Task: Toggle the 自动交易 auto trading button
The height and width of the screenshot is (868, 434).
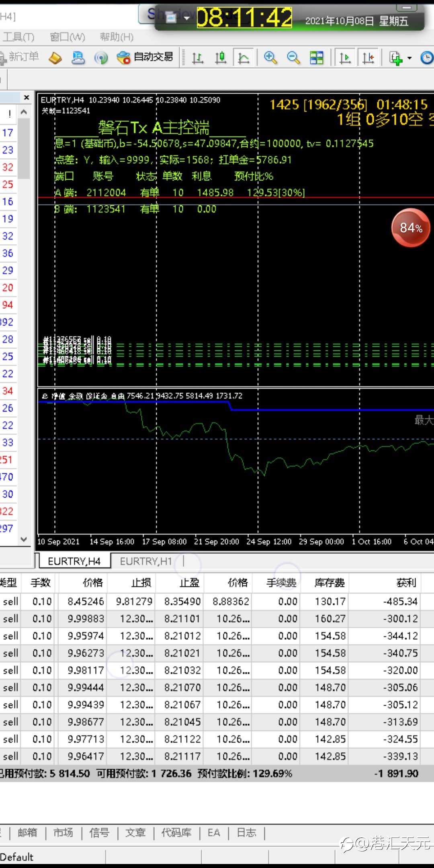Action: pyautogui.click(x=145, y=57)
